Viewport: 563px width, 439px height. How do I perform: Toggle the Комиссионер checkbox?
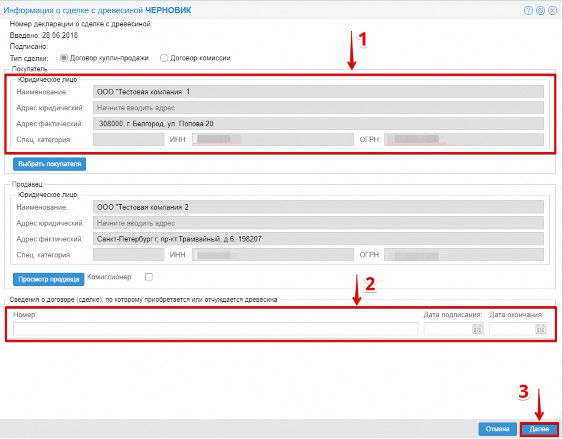(x=149, y=277)
